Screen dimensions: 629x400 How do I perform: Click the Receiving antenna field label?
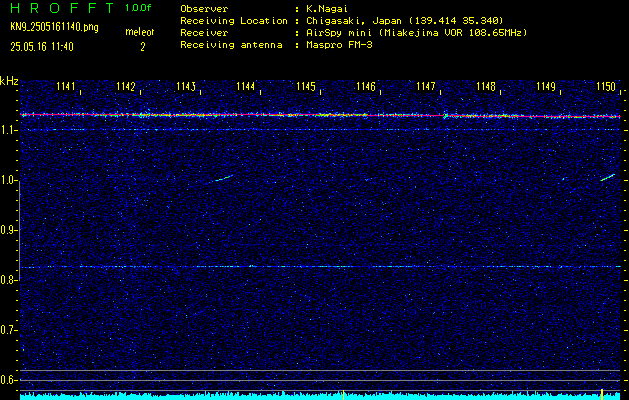click(231, 45)
